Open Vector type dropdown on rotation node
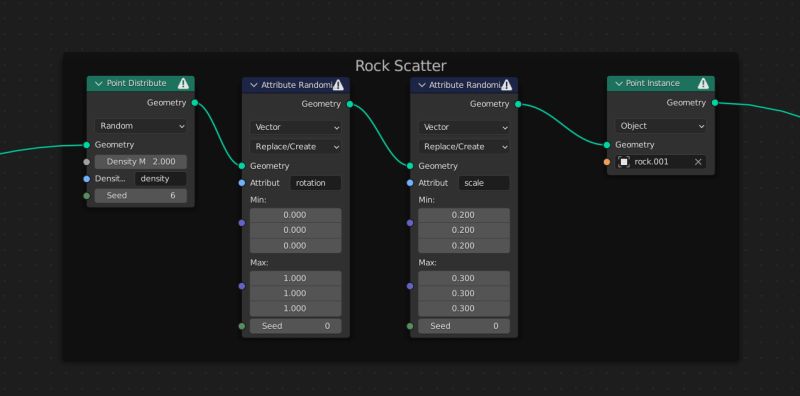The height and width of the screenshot is (396, 800). pyautogui.click(x=295, y=127)
